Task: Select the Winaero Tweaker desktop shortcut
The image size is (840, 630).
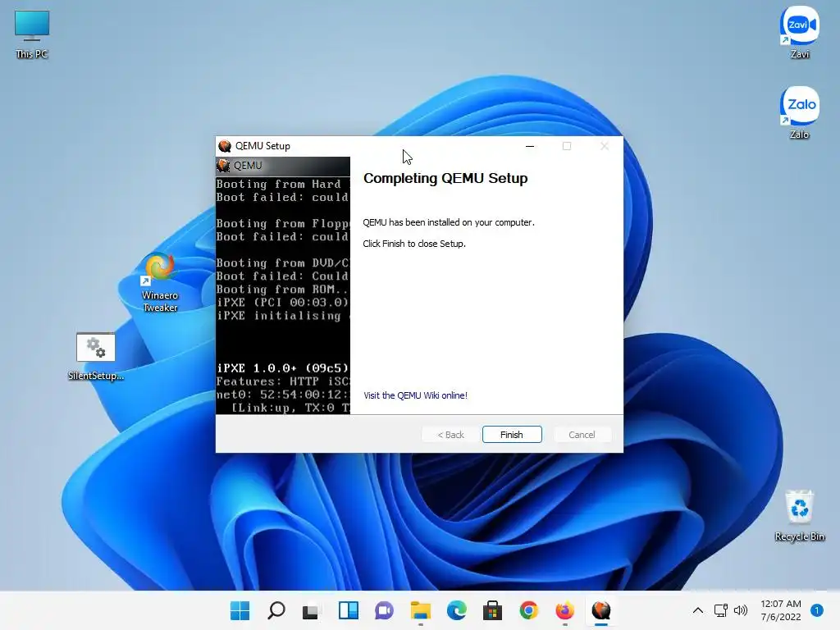Action: [160, 282]
